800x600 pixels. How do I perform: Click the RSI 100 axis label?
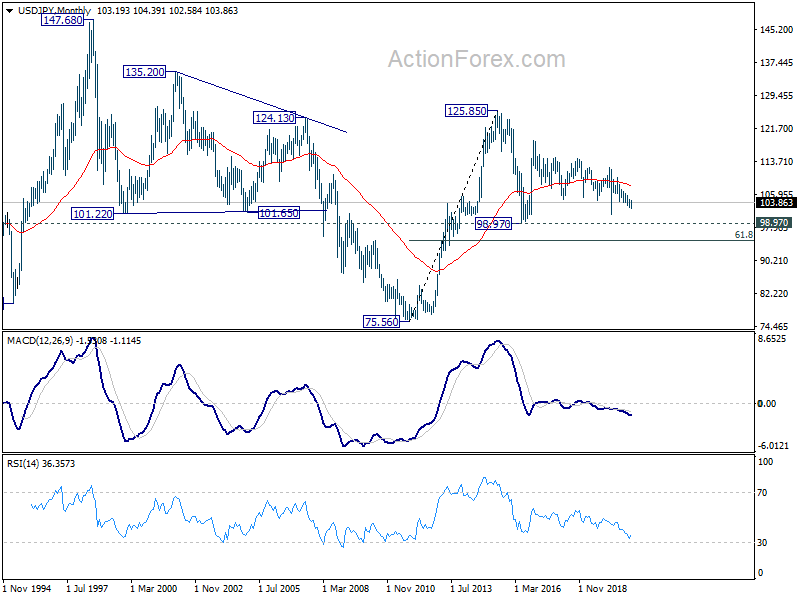point(765,462)
